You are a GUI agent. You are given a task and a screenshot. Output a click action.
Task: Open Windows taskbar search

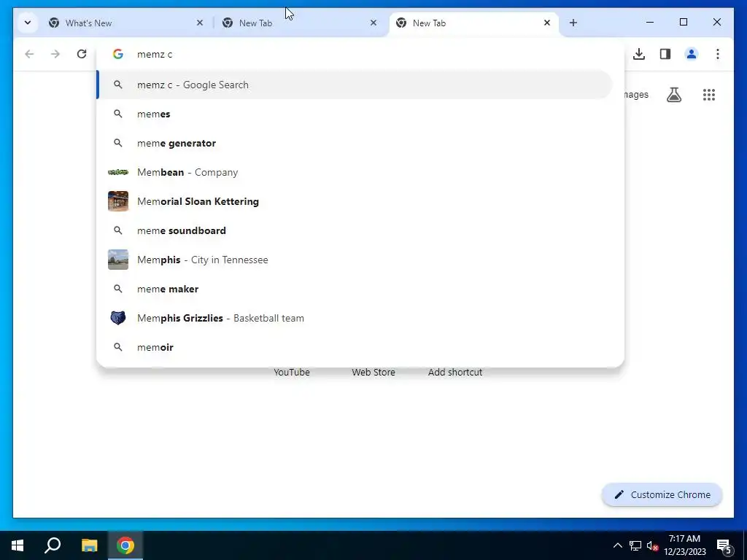(x=53, y=545)
